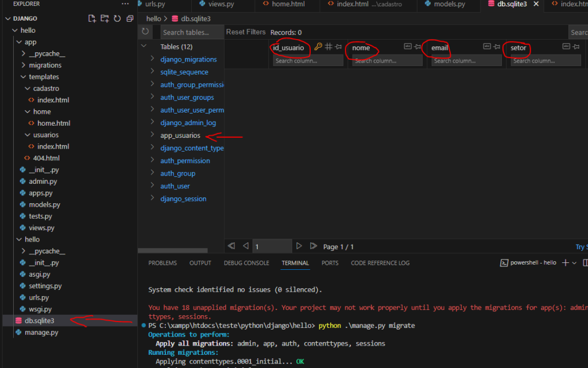Image resolution: width=588 pixels, height=368 pixels.
Task: Expand the migrations folder
Action: (24, 65)
